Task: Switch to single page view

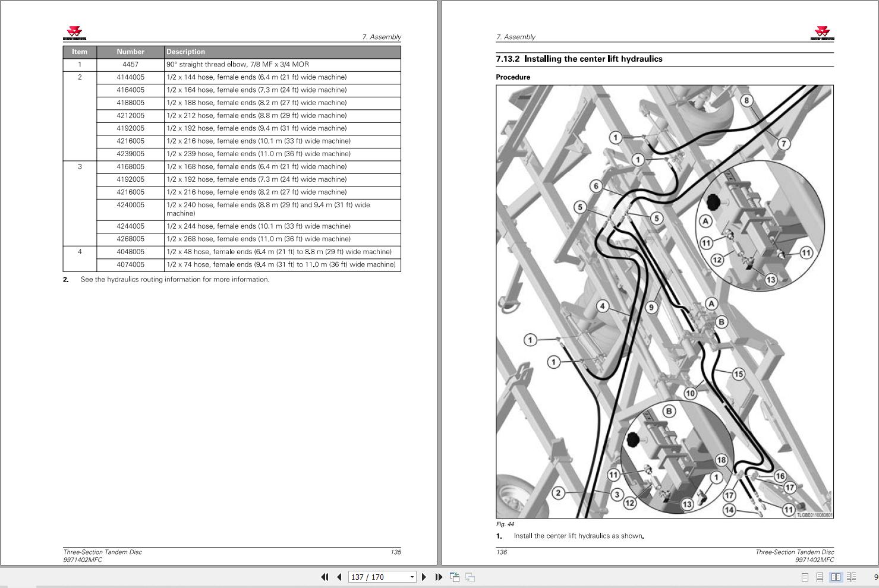Action: point(805,577)
